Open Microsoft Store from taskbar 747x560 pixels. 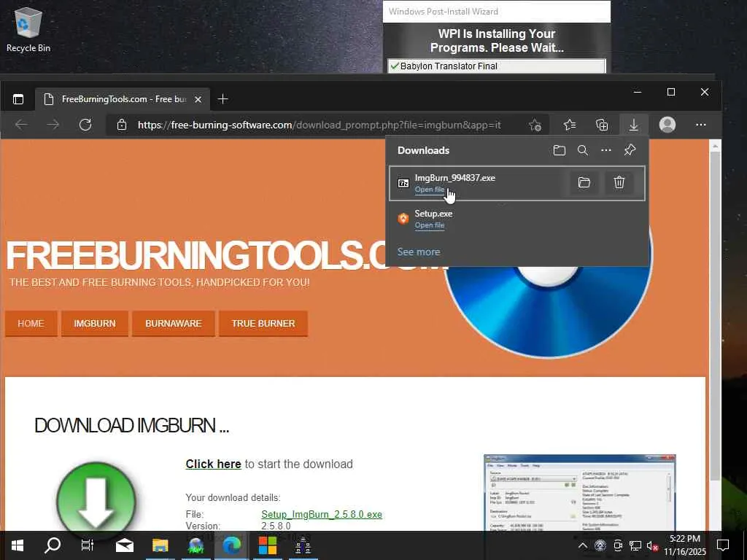pyautogui.click(x=267, y=545)
